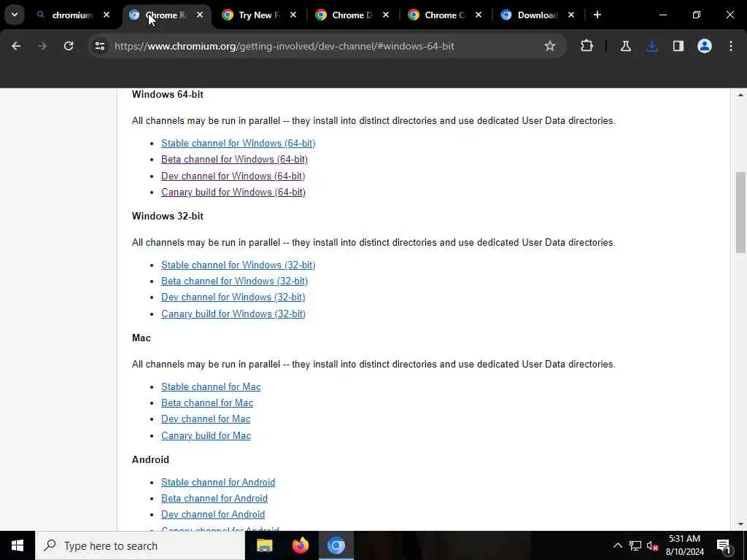Click the Windows 32-bit heading

click(x=168, y=216)
